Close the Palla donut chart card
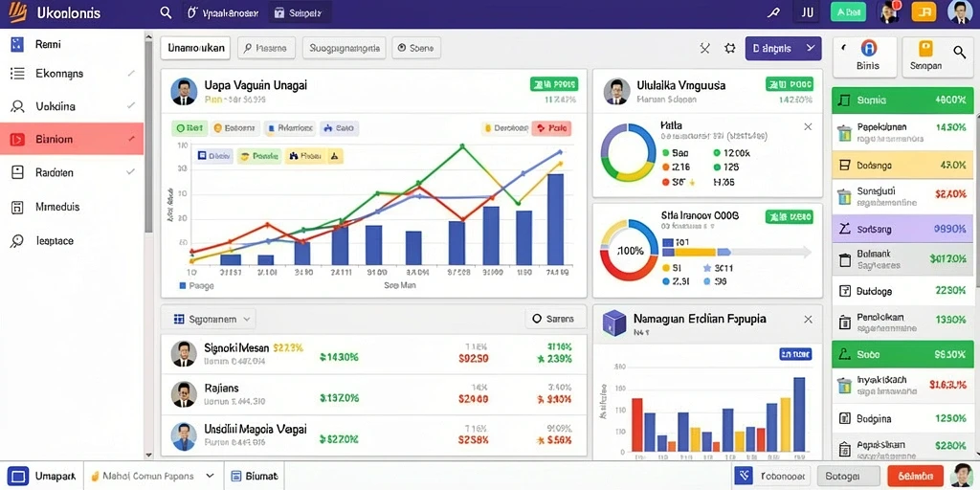Image resolution: width=980 pixels, height=490 pixels. click(x=808, y=127)
